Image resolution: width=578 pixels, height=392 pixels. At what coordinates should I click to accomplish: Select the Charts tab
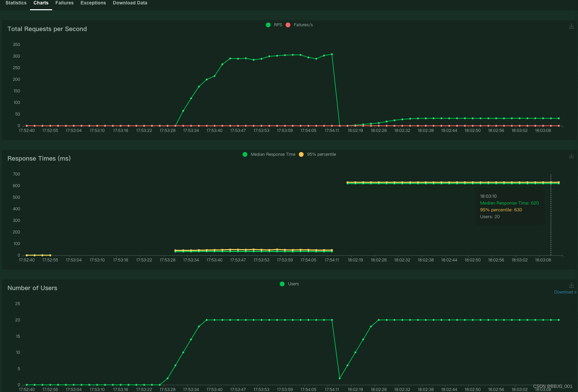(x=41, y=3)
